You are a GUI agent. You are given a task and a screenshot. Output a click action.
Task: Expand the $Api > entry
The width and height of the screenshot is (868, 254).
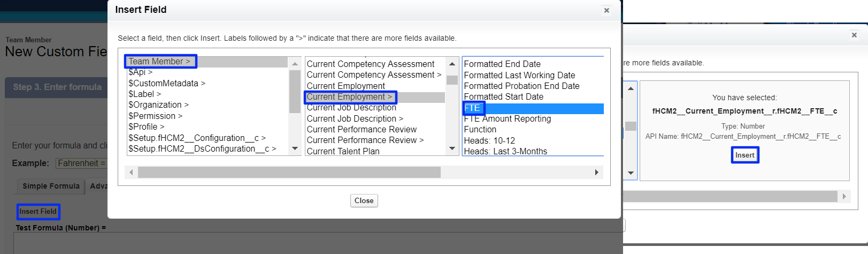pyautogui.click(x=141, y=72)
